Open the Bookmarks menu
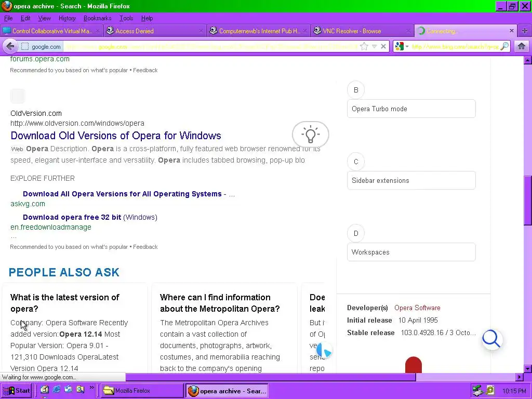The height and width of the screenshot is (399, 532). point(97,18)
